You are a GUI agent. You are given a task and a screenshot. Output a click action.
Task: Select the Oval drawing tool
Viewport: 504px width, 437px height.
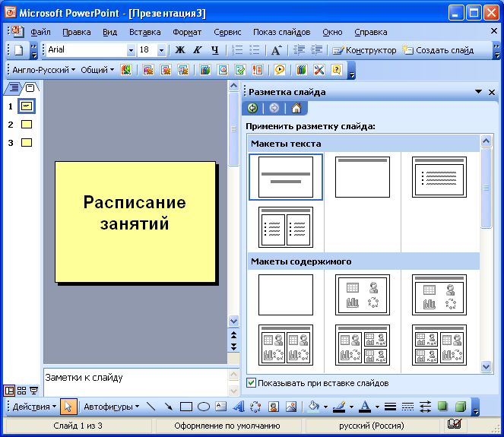204,407
